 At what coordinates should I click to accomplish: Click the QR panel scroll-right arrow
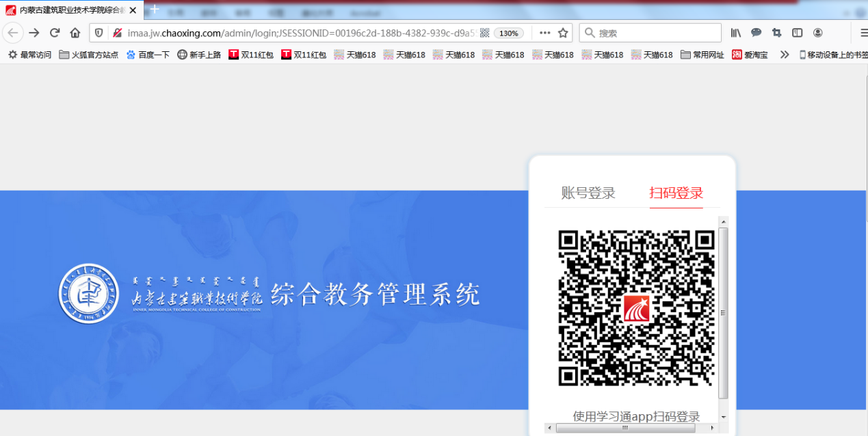point(712,428)
